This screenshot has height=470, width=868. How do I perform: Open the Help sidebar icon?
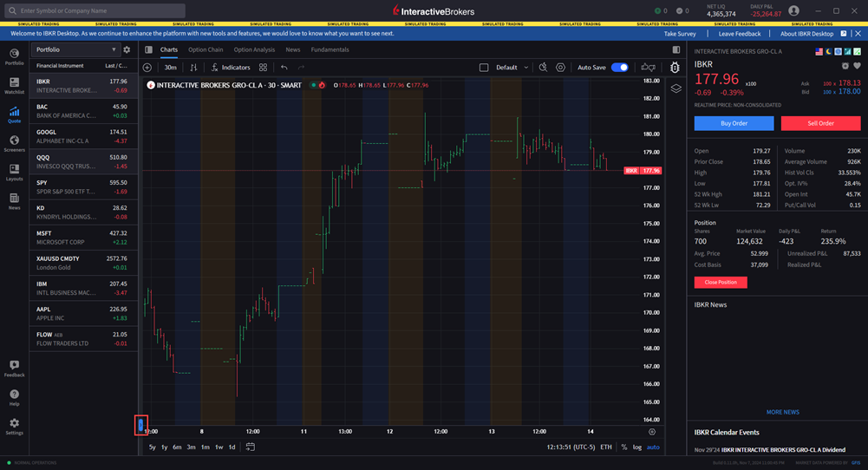[15, 397]
